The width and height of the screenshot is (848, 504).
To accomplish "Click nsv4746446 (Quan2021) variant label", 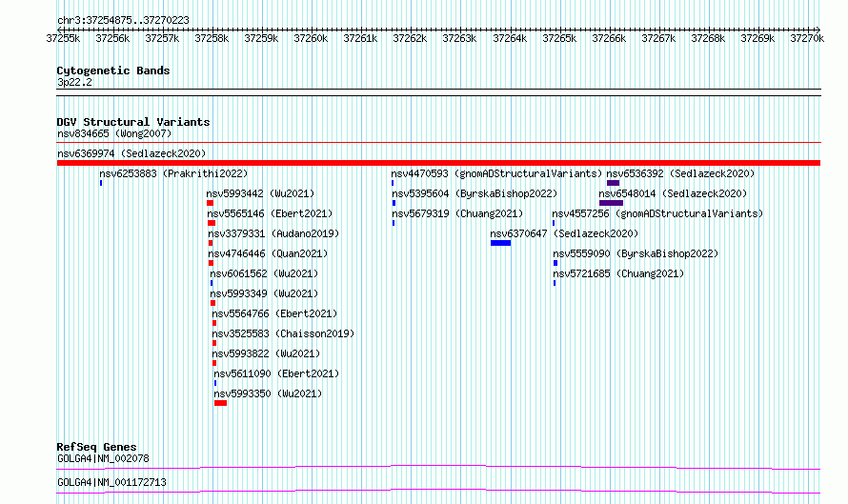I will tap(269, 253).
